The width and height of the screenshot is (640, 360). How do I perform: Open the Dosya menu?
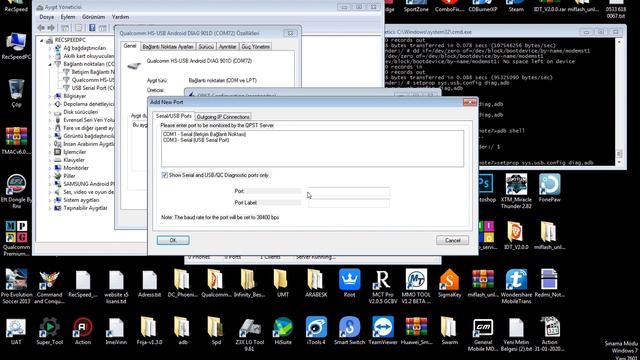coord(47,17)
